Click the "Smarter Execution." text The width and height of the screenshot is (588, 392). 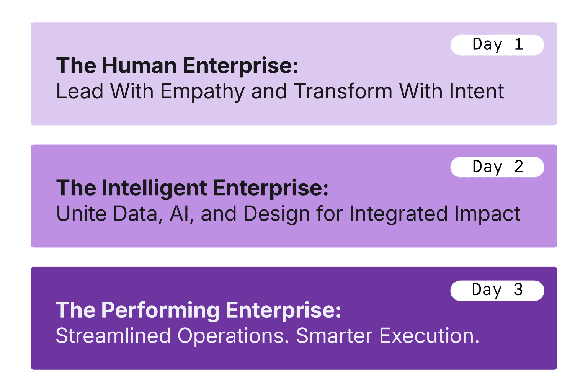click(387, 336)
